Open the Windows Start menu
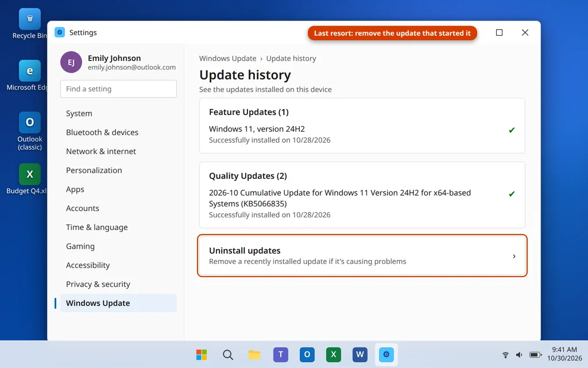 tap(202, 354)
